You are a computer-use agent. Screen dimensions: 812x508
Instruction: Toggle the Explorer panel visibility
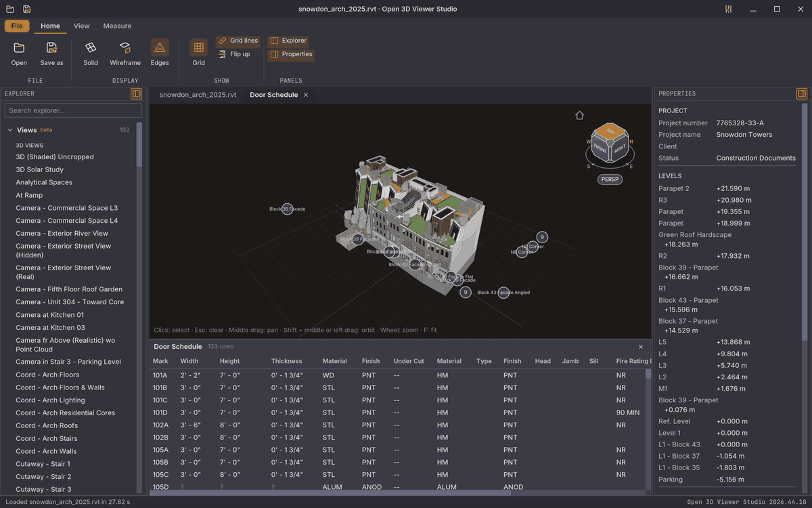[x=289, y=41]
